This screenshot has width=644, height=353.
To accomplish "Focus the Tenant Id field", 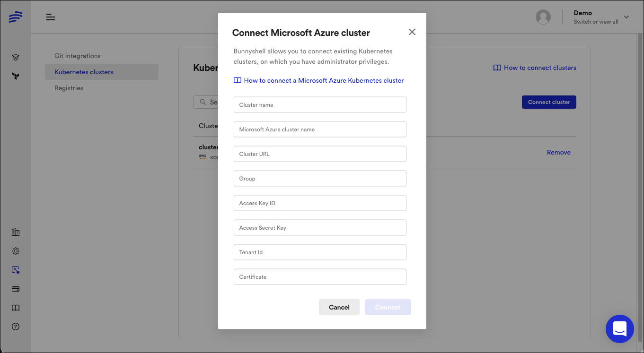I will pos(320,252).
